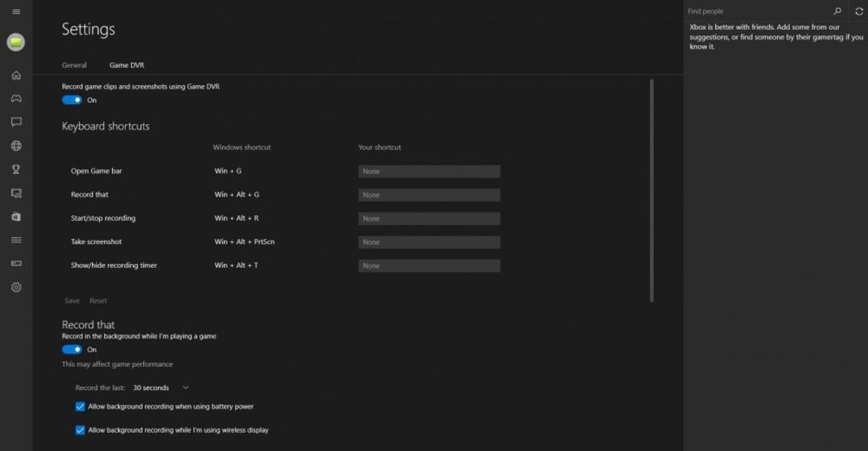
Task: Collapse the sidebar with the hamburger menu
Action: point(15,12)
